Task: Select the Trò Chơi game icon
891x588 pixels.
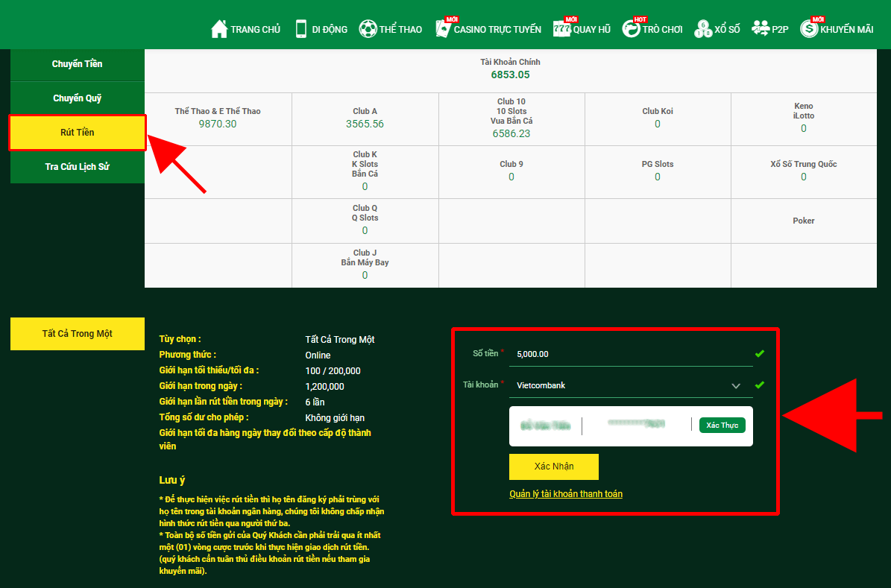Action: [632, 29]
